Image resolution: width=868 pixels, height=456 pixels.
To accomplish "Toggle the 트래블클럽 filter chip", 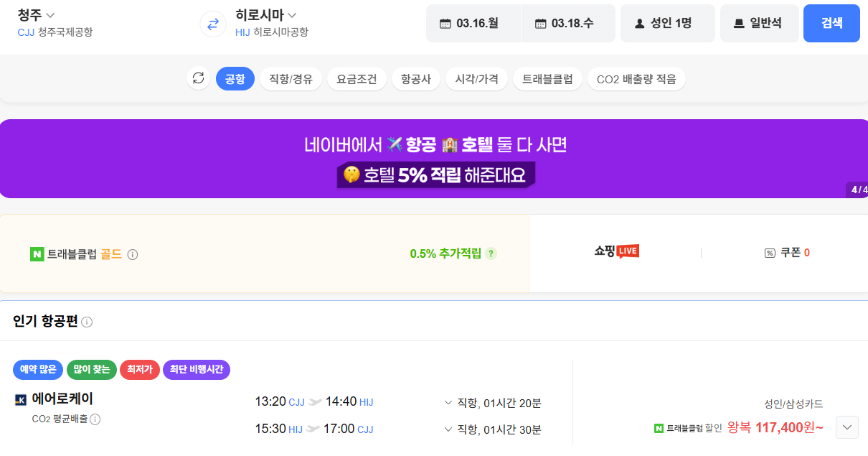I will coord(547,78).
